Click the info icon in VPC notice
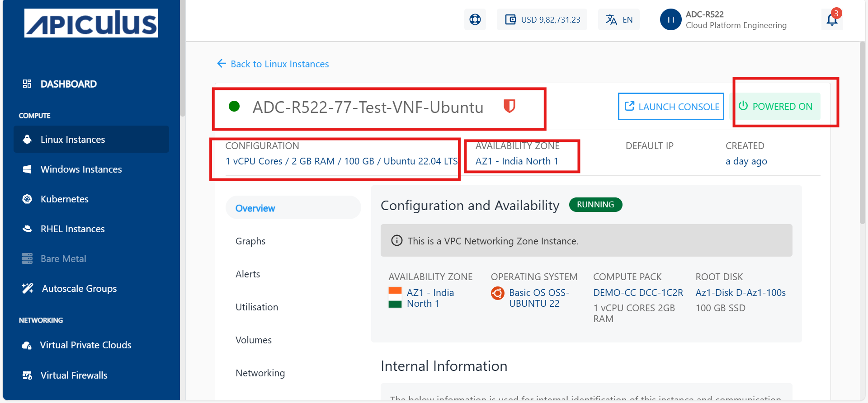The height and width of the screenshot is (403, 868). point(397,240)
